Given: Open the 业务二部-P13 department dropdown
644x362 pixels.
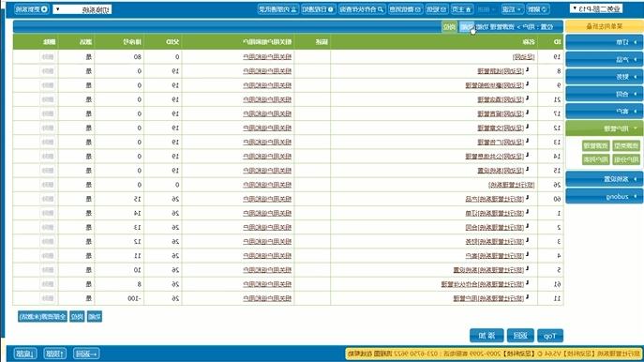Looking at the screenshot, I should [596, 8].
